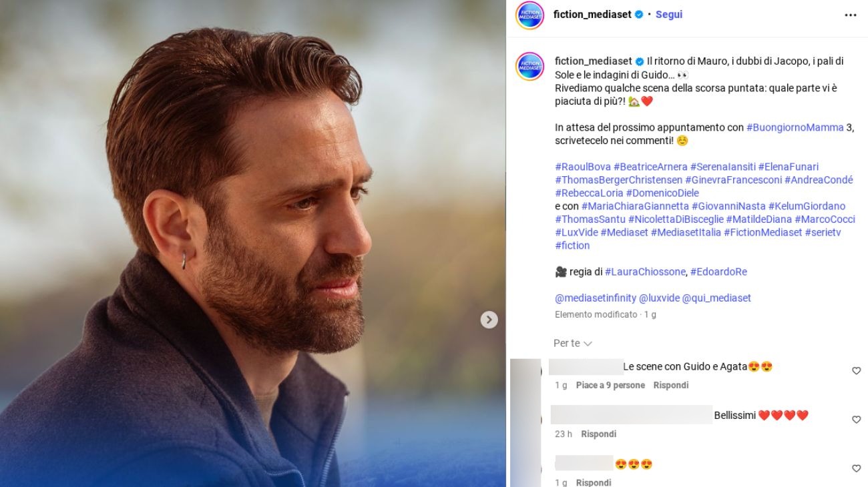
Task: Open the three-dot more options menu
Action: click(x=850, y=15)
